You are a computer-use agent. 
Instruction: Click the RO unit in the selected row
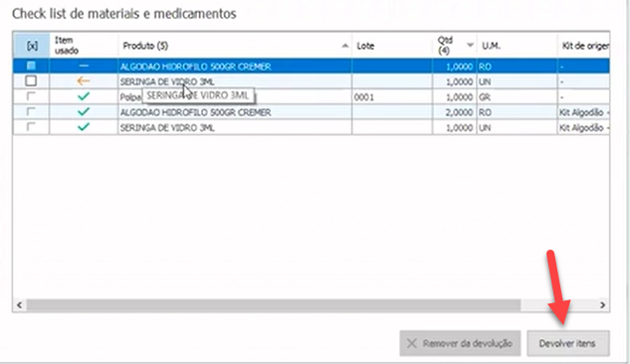click(518, 67)
